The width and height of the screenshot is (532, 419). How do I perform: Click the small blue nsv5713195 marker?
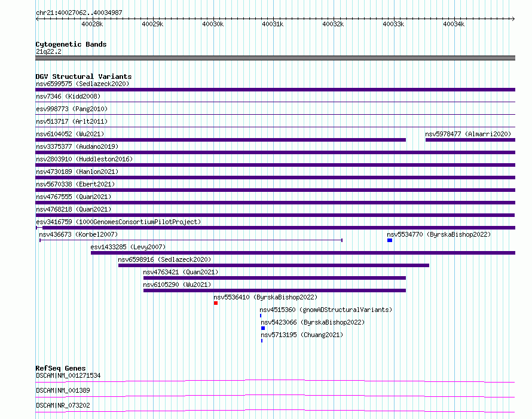262,341
